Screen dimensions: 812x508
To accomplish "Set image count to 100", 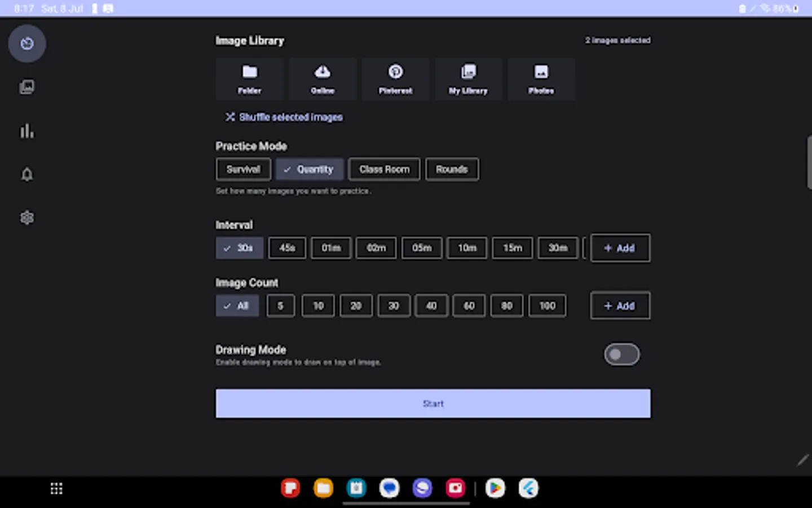I will pyautogui.click(x=547, y=306).
